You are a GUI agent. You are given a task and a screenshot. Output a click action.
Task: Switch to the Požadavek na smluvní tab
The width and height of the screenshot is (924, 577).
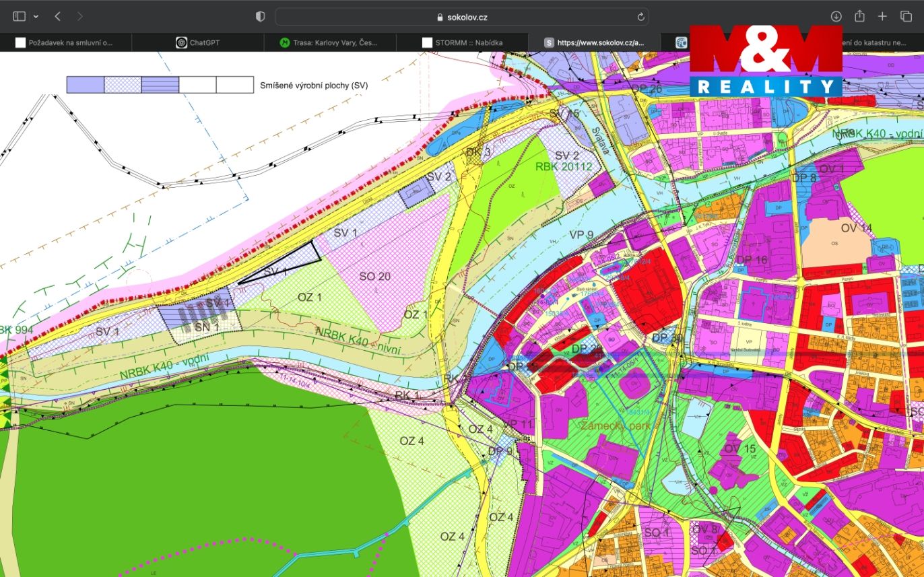coord(66,42)
